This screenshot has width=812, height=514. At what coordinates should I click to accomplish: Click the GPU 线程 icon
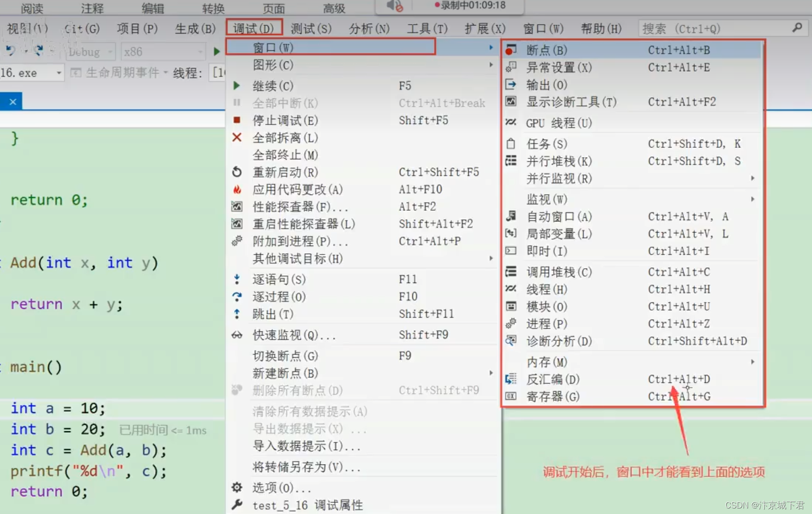point(511,122)
